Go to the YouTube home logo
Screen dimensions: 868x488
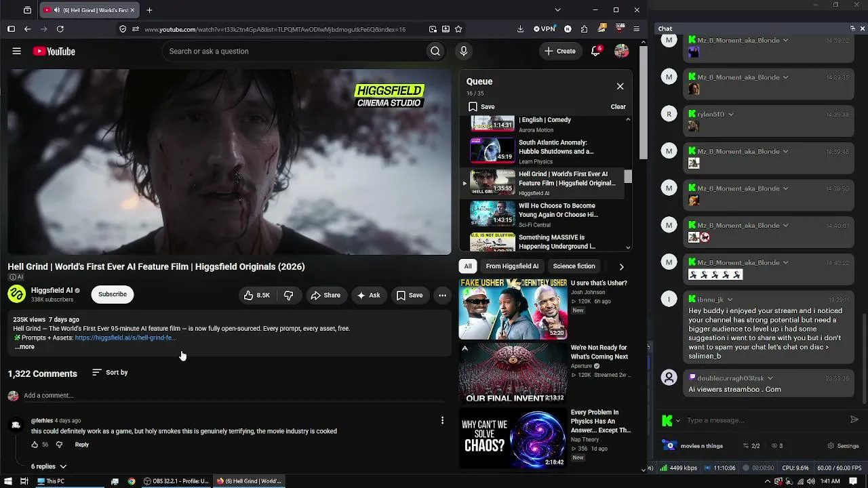pyautogui.click(x=54, y=52)
